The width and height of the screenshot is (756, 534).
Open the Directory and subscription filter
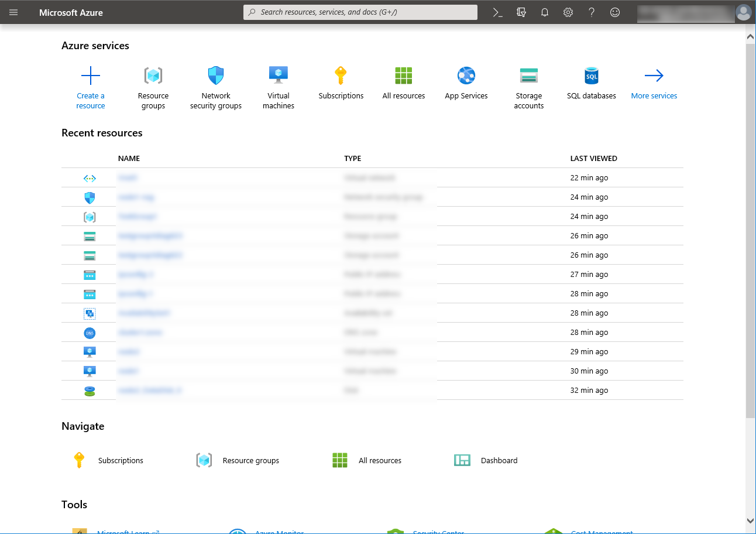click(x=521, y=12)
